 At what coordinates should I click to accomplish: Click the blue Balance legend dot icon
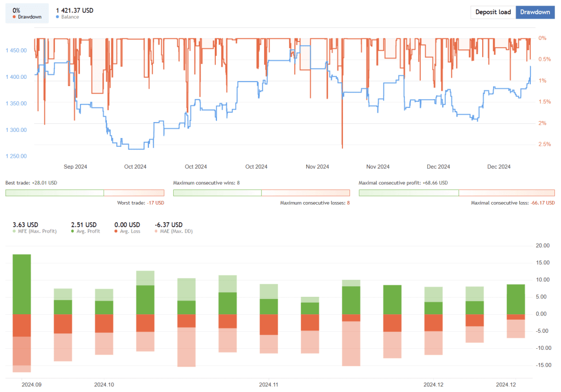[x=56, y=17]
